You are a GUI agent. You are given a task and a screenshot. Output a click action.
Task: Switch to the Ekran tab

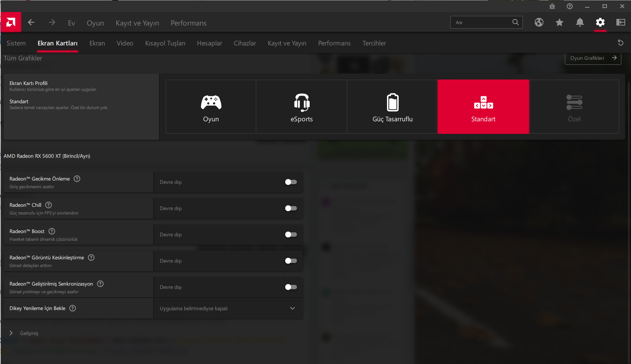[x=97, y=43]
